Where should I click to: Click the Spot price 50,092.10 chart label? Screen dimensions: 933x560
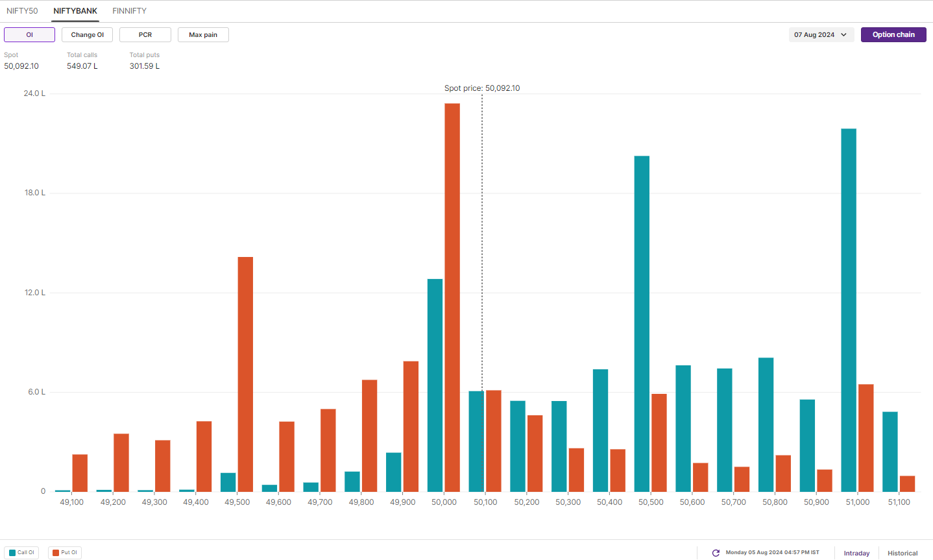(x=482, y=88)
